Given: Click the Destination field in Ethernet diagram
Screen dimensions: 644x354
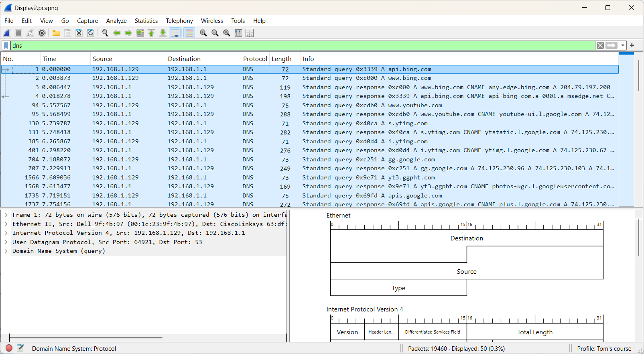Looking at the screenshot, I should coord(467,238).
